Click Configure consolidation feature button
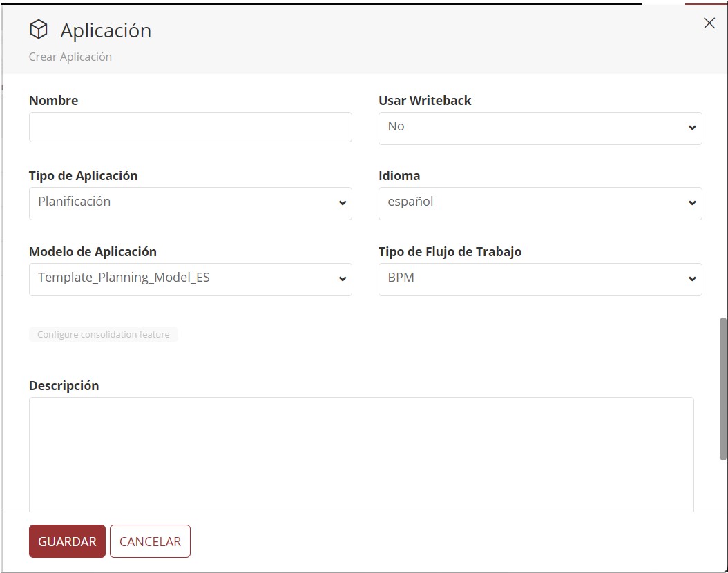This screenshot has height=573, width=728. [104, 335]
